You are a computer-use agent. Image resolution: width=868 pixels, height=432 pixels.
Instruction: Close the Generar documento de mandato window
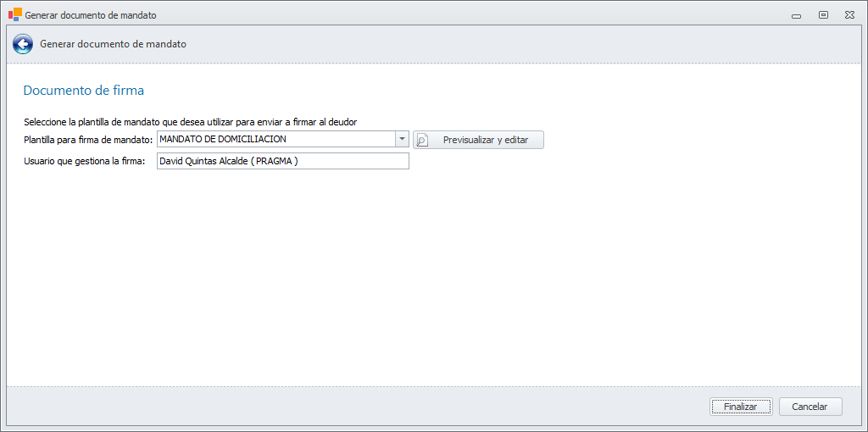849,15
